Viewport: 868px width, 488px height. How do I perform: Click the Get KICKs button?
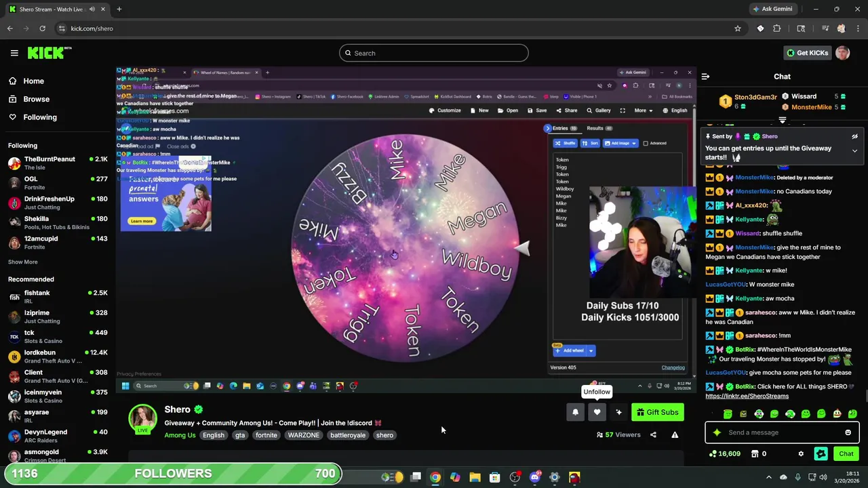pyautogui.click(x=807, y=53)
